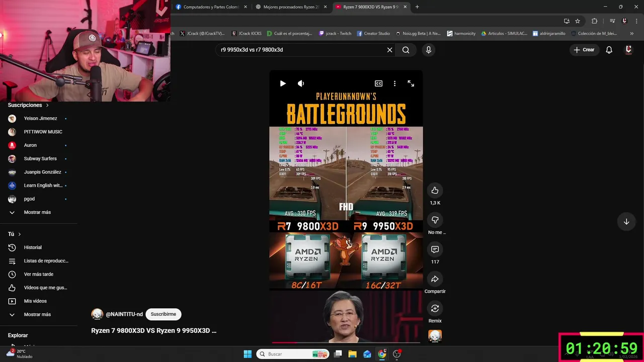Image resolution: width=644 pixels, height=362 pixels.
Task: Open OBS Studio from the taskbar
Action: pos(396,354)
